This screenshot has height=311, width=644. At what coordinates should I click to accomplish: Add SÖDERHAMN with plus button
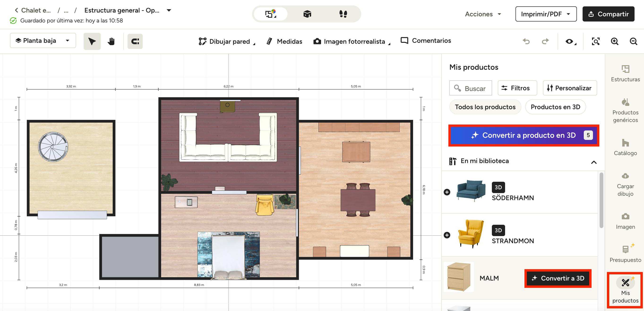click(447, 192)
